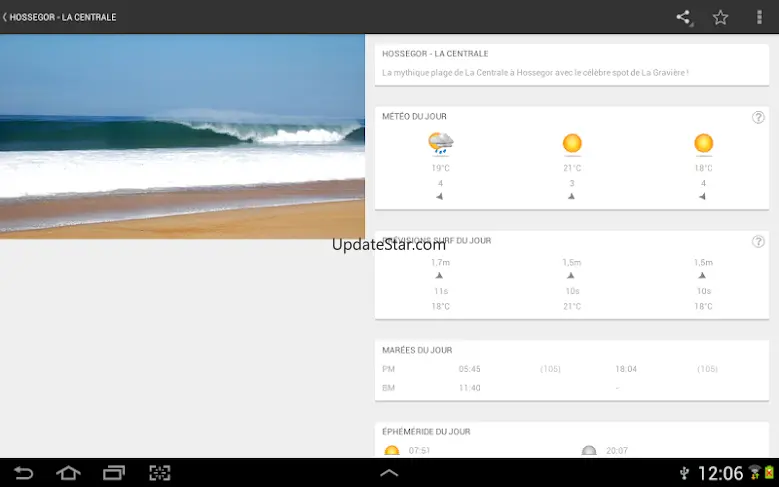
Task: Tap the Marées du jour heading
Action: (417, 350)
